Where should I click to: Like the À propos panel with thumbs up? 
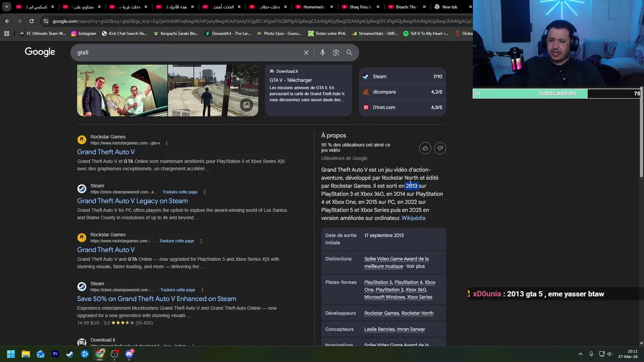pyautogui.click(x=425, y=148)
